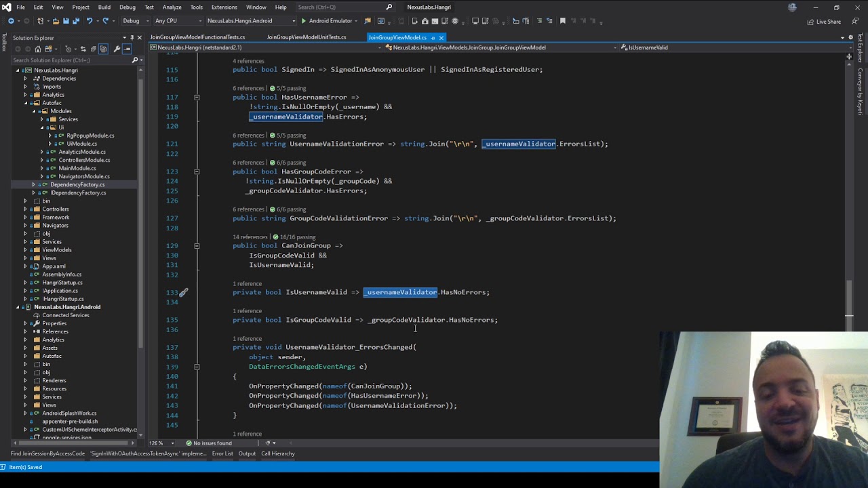
Task: Click the Visual Studio logo icon
Action: [7, 7]
